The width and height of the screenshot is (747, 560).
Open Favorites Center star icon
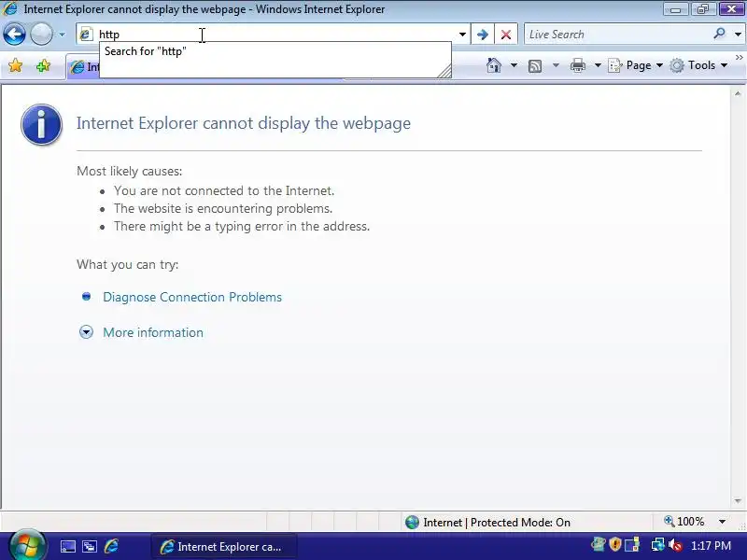(16, 65)
